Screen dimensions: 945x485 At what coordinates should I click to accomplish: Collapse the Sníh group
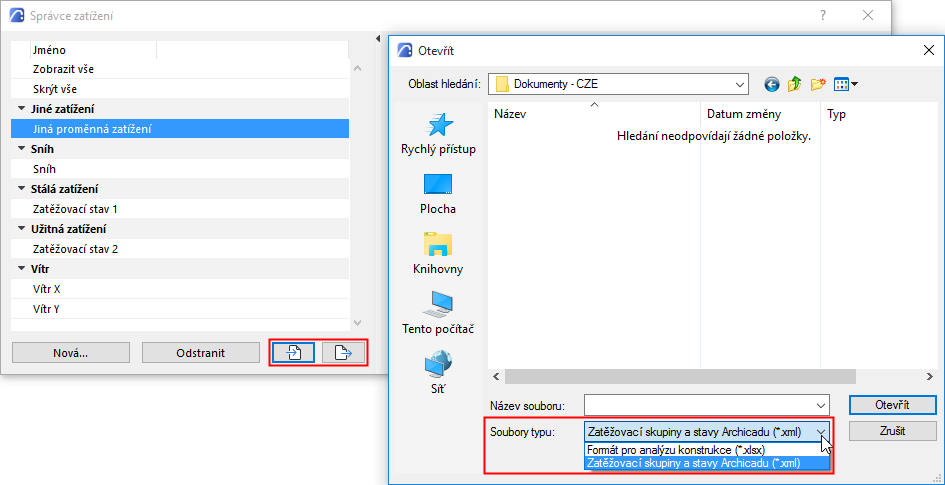pyautogui.click(x=21, y=149)
